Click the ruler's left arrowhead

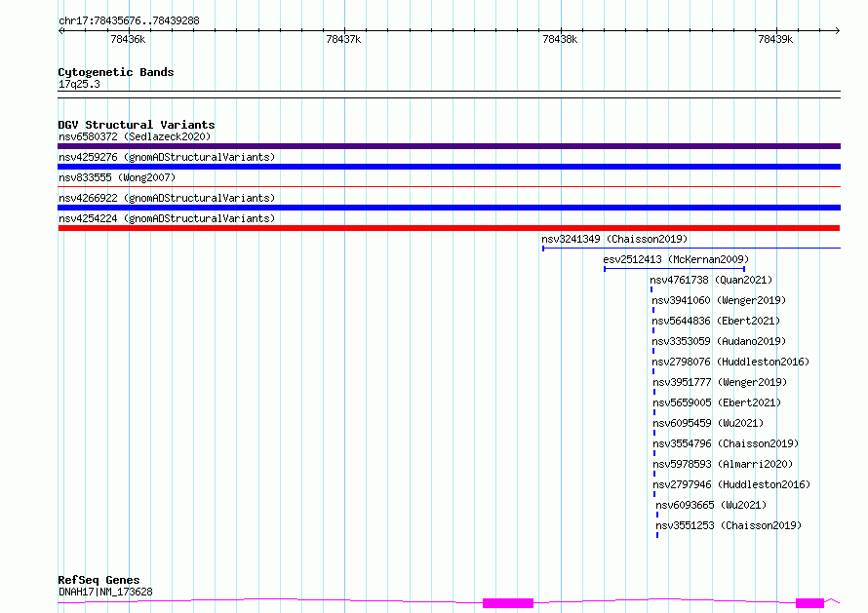click(x=60, y=31)
